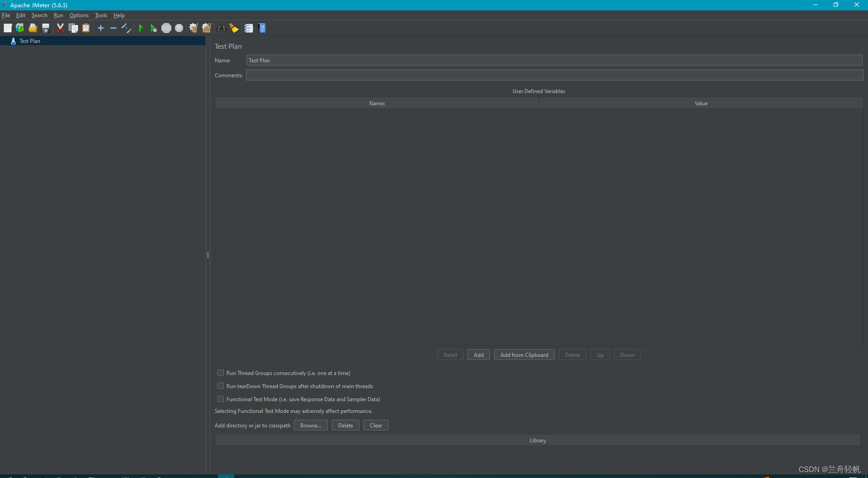The image size is (868, 478).
Task: Open the Tools menu
Action: (101, 15)
